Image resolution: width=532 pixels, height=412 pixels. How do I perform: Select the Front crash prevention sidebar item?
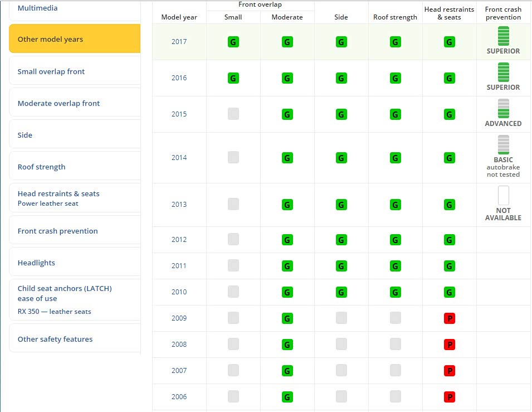[75, 231]
